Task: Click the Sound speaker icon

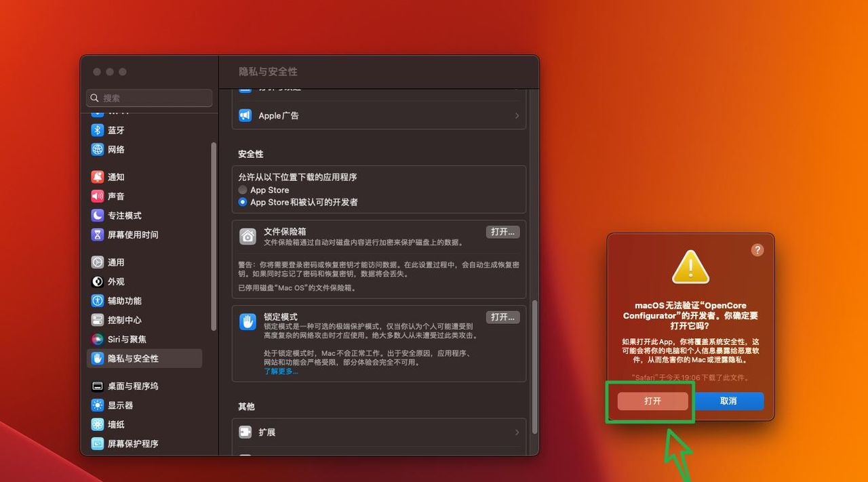Action: [x=98, y=196]
